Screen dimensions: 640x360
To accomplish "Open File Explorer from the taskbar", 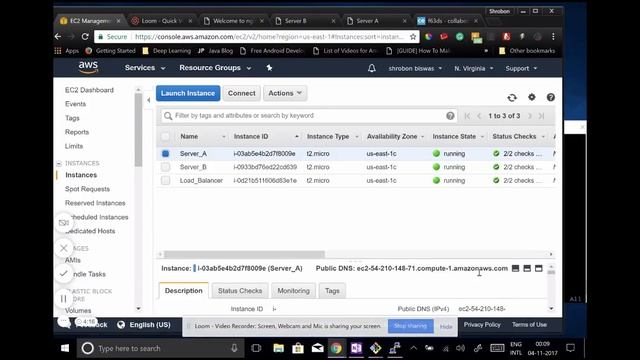I will point(278,348).
